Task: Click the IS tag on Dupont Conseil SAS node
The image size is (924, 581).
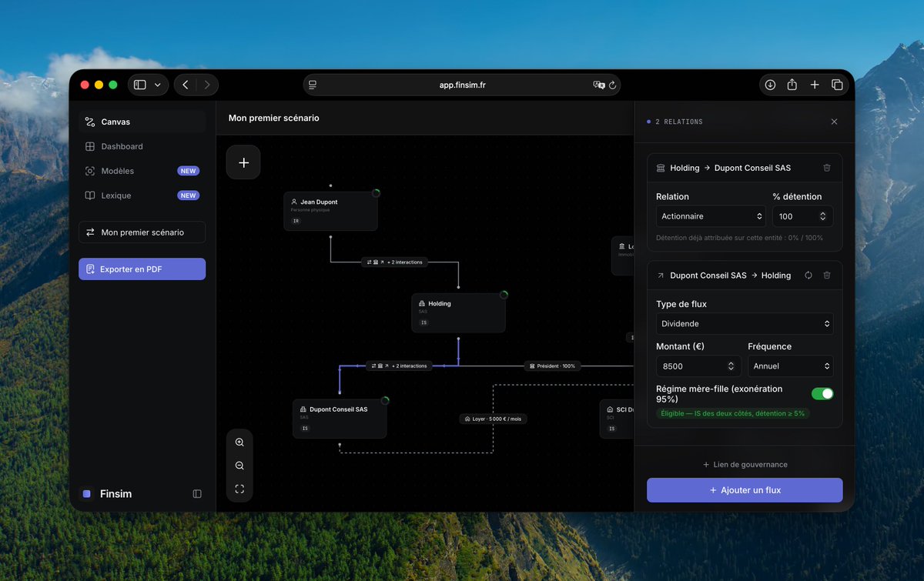Action: coord(305,428)
